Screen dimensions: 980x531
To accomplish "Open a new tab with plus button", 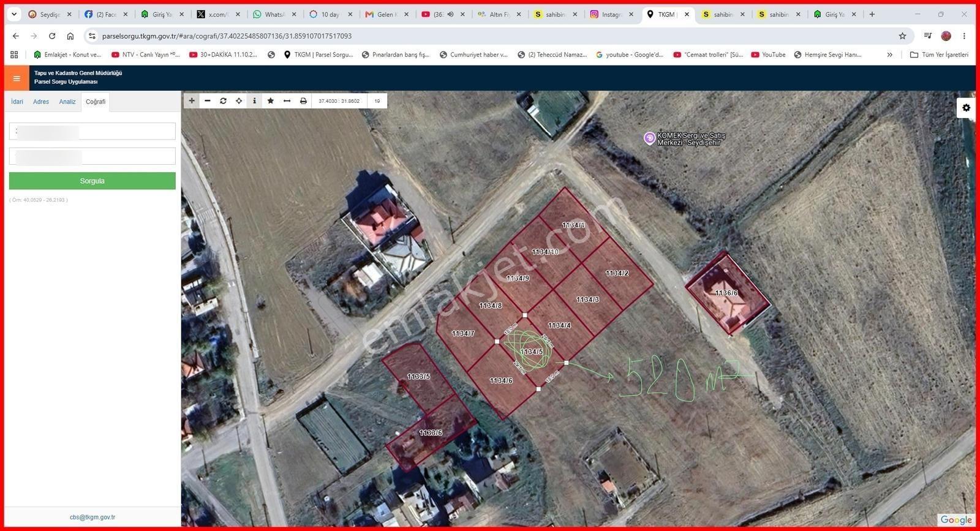I will click(872, 14).
